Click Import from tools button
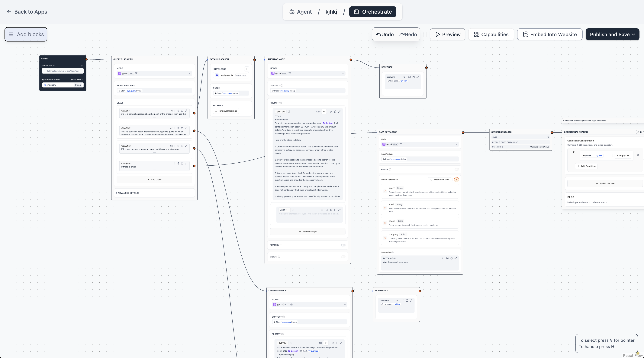Screen dimensions: 644x358 point(440,180)
